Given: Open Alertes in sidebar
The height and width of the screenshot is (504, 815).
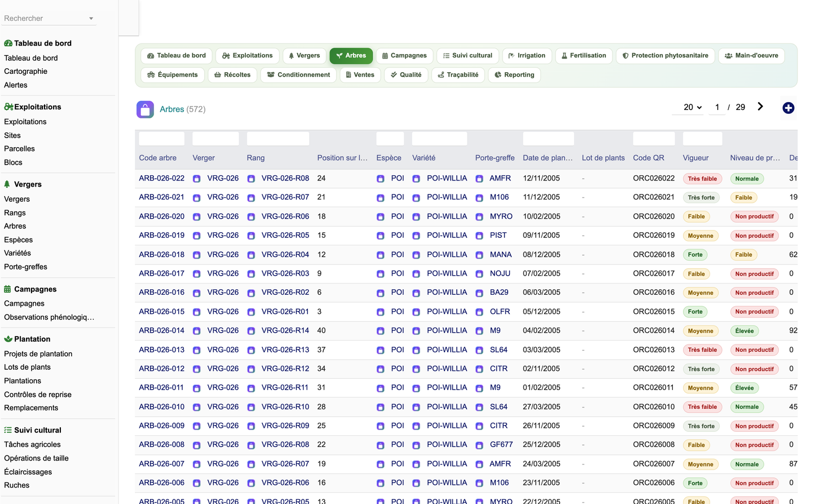Looking at the screenshot, I should point(16,85).
